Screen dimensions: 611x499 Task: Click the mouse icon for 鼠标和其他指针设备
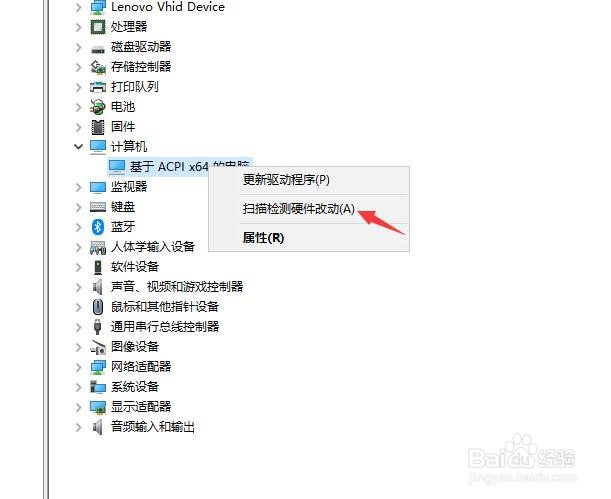(x=98, y=307)
